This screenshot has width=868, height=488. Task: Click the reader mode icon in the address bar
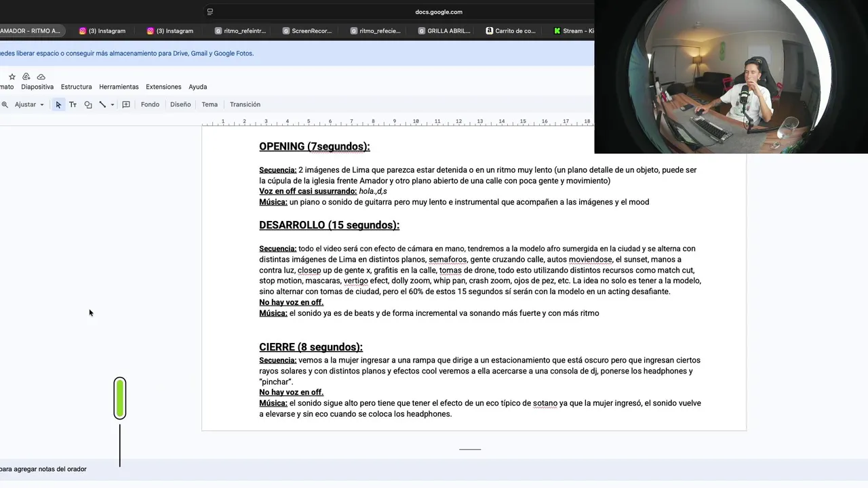coord(210,12)
